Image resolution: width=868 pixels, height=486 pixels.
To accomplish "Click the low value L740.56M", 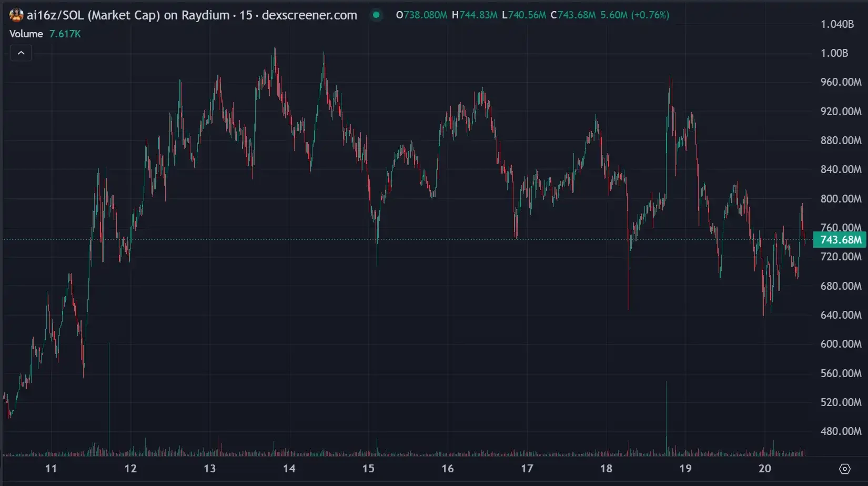I will (524, 15).
